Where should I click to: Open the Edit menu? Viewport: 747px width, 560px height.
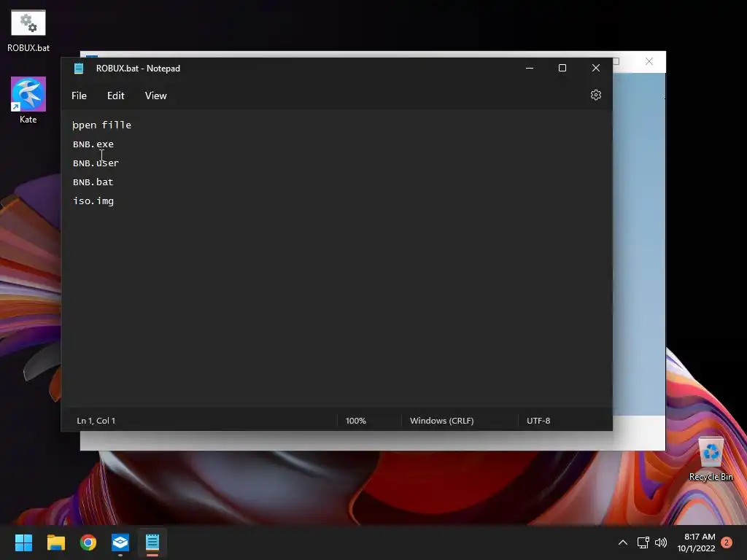(116, 96)
